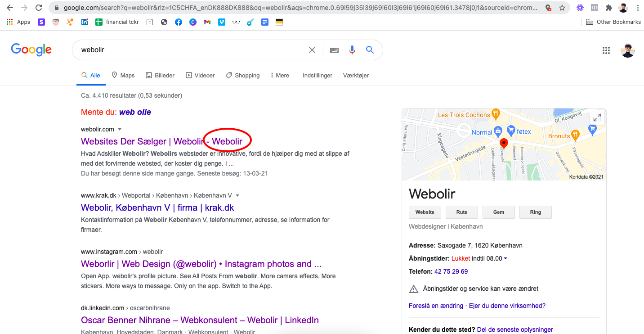This screenshot has width=644, height=334.
Task: Open Oscar Benner Nihrane LinkedIn result
Action: [200, 320]
